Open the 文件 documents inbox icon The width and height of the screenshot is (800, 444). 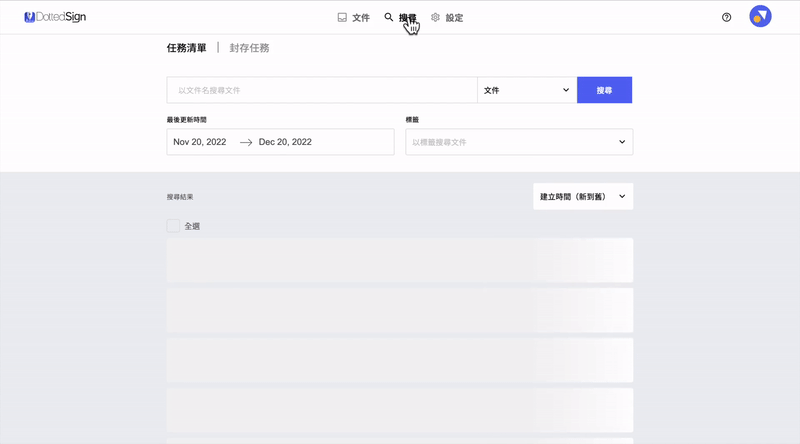point(342,17)
